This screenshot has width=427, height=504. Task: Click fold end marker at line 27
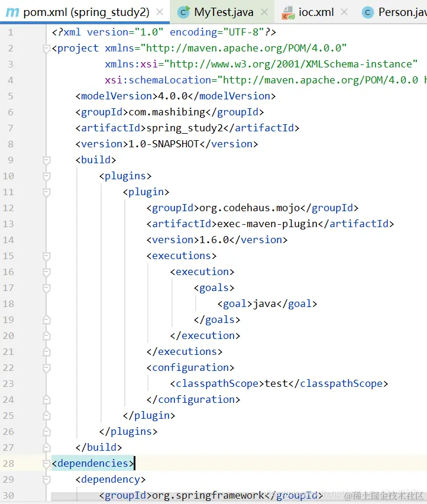[x=47, y=448]
